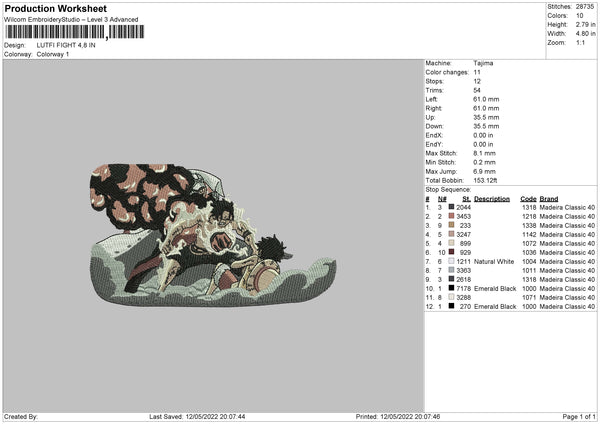Click the "EndX:" label
Screen dimensions: 600x424
[434, 135]
